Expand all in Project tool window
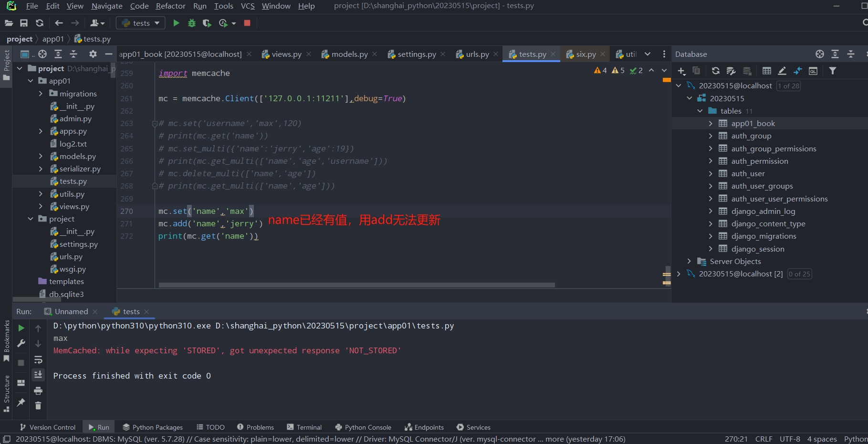 point(58,54)
